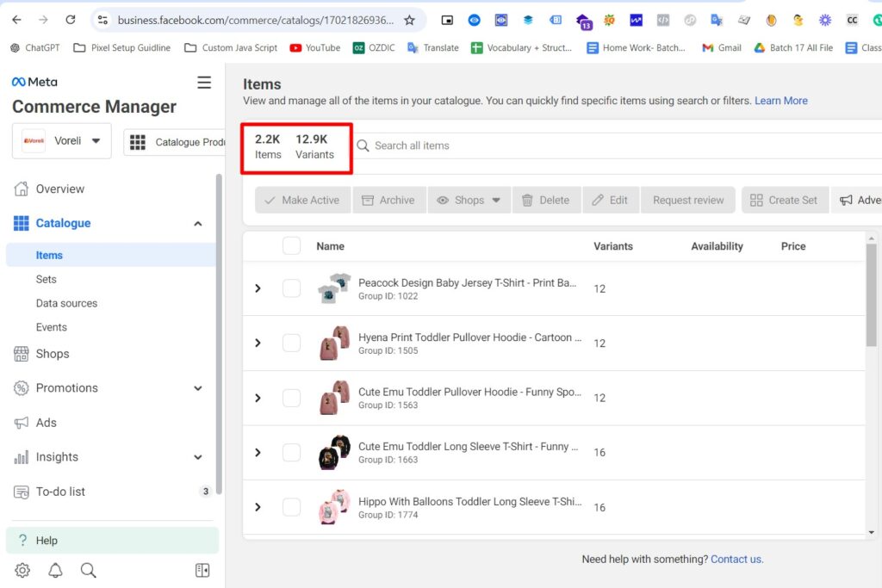The width and height of the screenshot is (882, 588).
Task: Open the To-do list
Action: pyautogui.click(x=60, y=492)
